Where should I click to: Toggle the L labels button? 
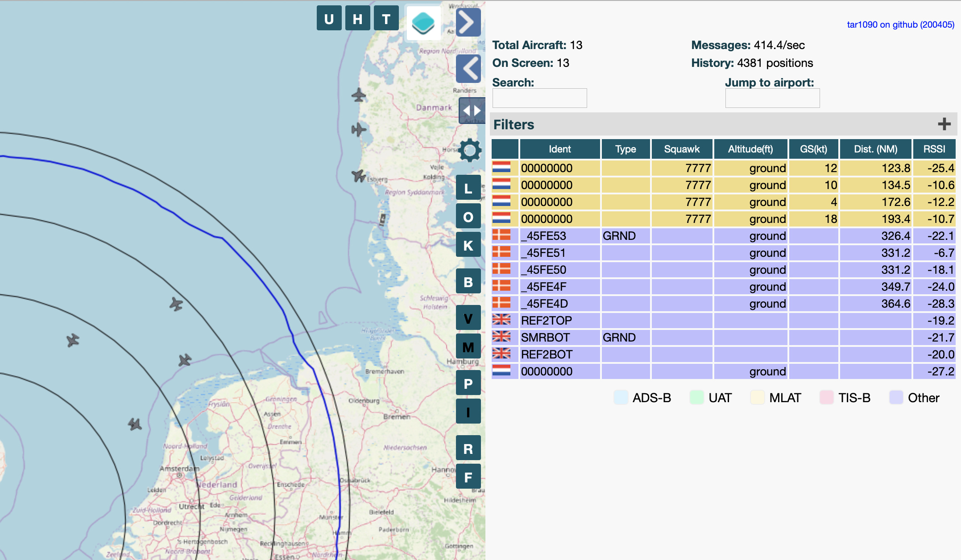coord(468,188)
